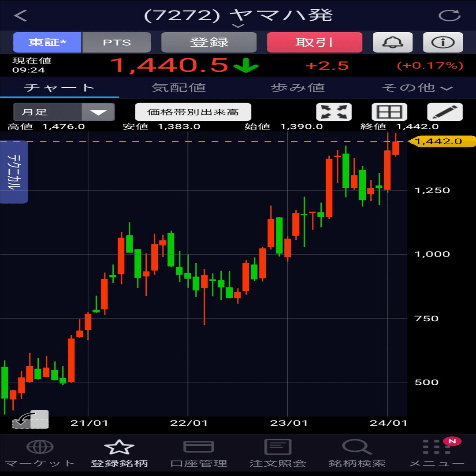Tap the 23/01 date label
This screenshot has width=476, height=476.
289,423
